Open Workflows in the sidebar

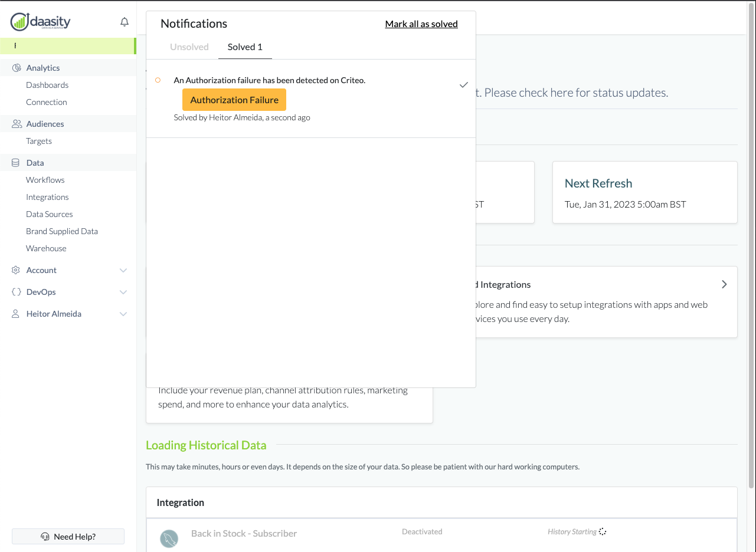[45, 180]
